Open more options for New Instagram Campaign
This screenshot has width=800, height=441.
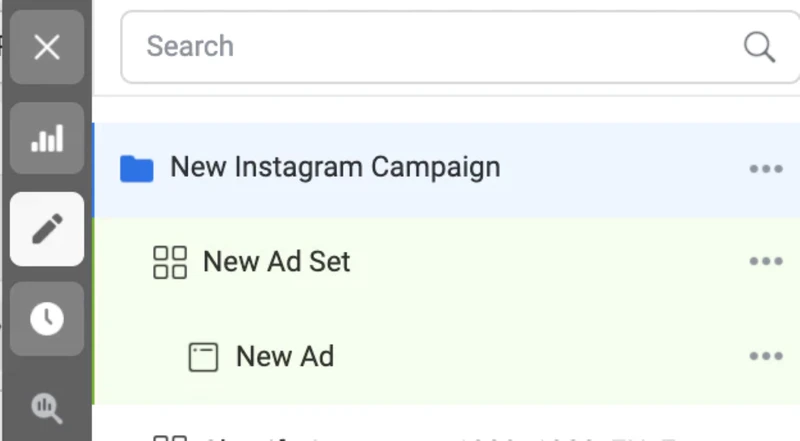click(766, 169)
